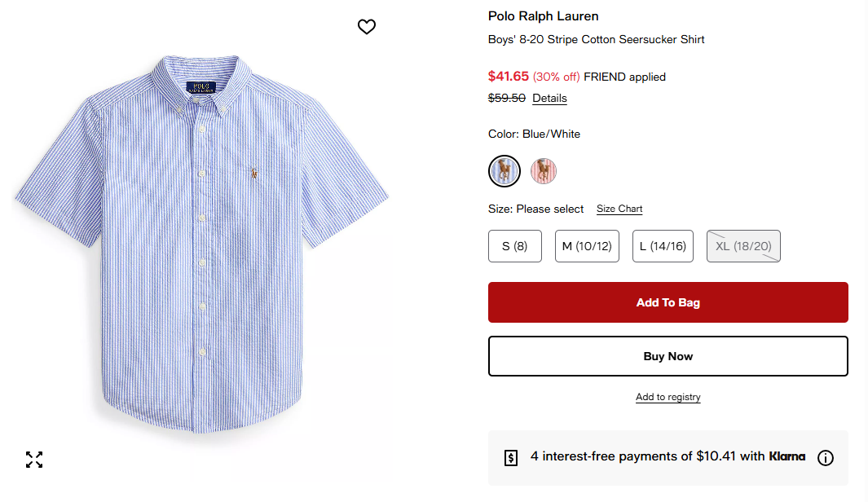Pick size M (10/12)
Viewport: 868px width, 502px height.
click(x=587, y=246)
